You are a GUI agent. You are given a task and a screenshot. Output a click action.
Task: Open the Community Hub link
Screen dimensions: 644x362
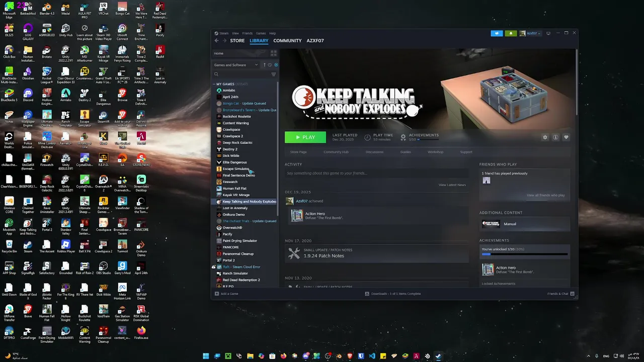[336, 152]
